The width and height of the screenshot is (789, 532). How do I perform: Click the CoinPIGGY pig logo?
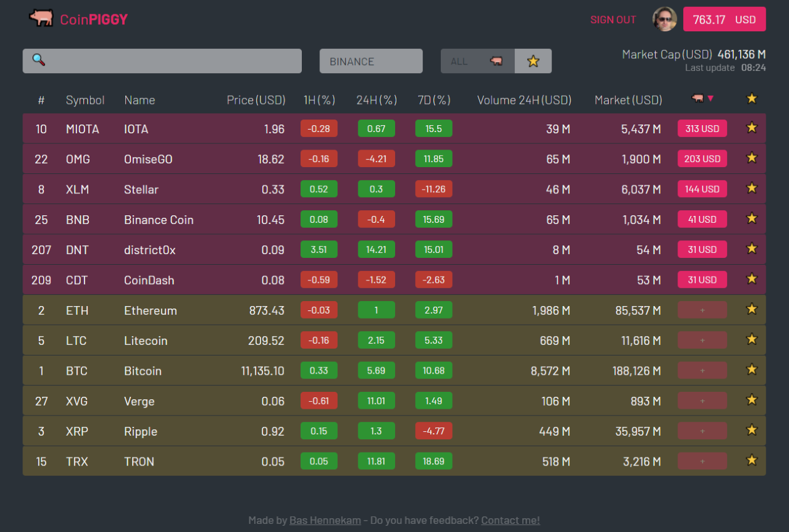41,18
